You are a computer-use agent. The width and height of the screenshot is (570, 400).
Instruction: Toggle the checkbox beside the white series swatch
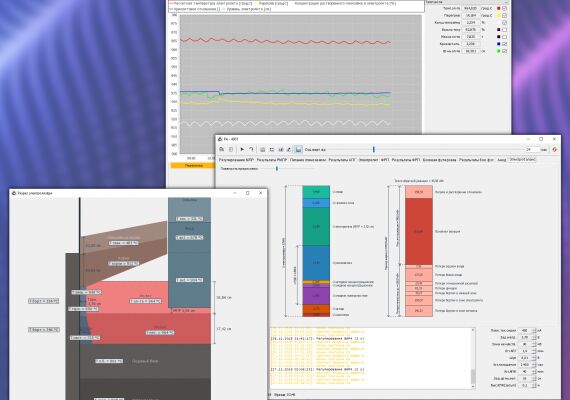tap(504, 23)
